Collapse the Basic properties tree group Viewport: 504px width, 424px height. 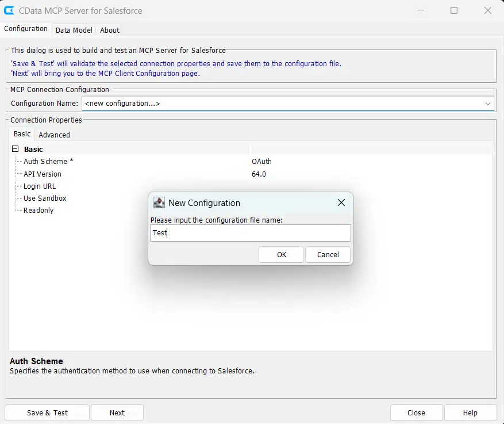16,149
